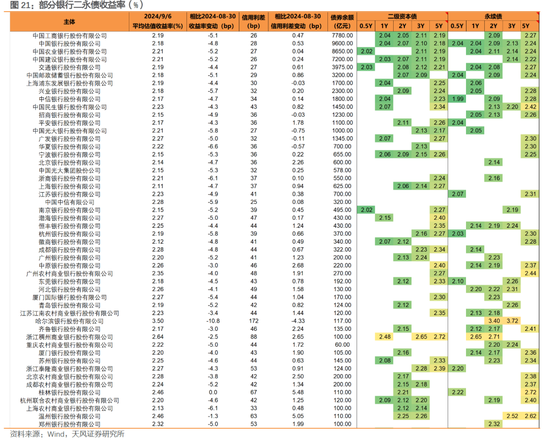Viewport: 550px width, 442px height.
Task: Select the row label '北京银行股份有限公司'
Action: coord(69,163)
